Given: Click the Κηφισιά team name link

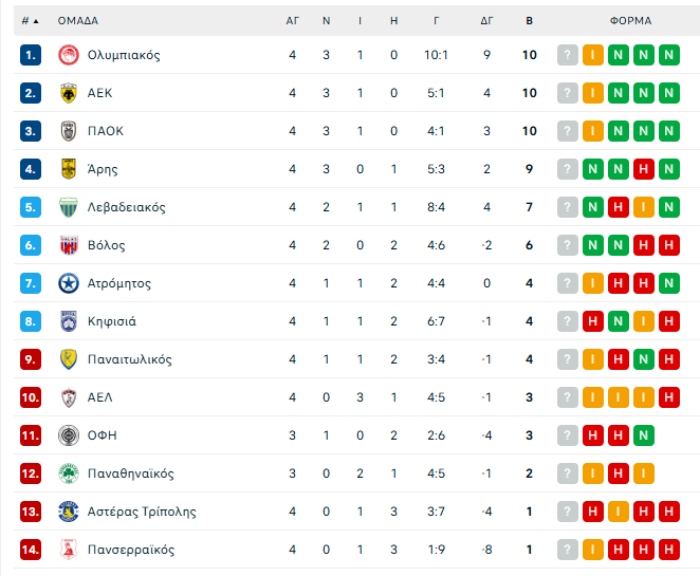Looking at the screenshot, I should [x=112, y=321].
